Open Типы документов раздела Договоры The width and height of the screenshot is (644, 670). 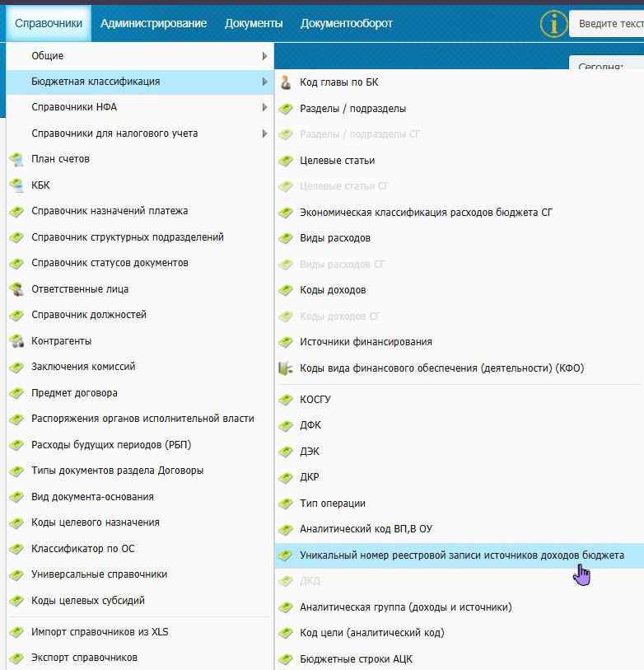140,471
